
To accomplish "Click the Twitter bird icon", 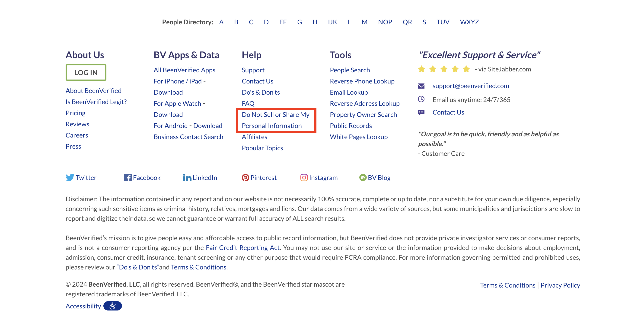I will [70, 177].
